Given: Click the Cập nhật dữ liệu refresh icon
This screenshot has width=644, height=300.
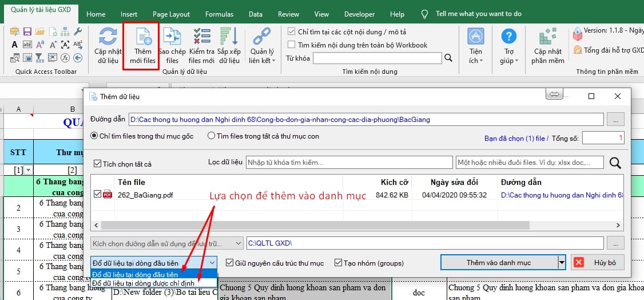Looking at the screenshot, I should (x=108, y=37).
